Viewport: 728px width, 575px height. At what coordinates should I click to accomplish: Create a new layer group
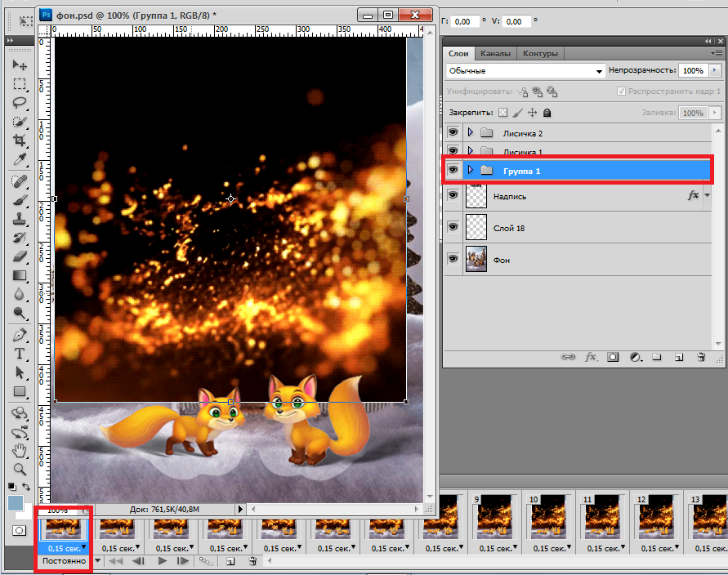pos(656,357)
